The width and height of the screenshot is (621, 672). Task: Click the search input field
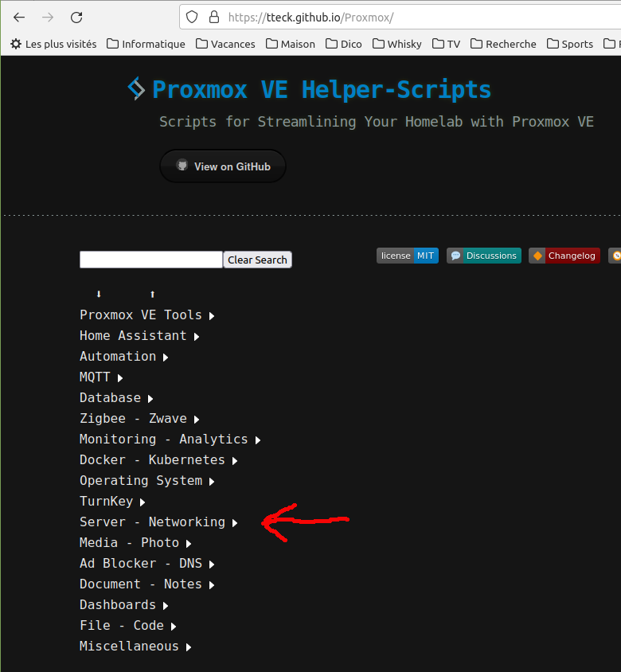click(150, 260)
